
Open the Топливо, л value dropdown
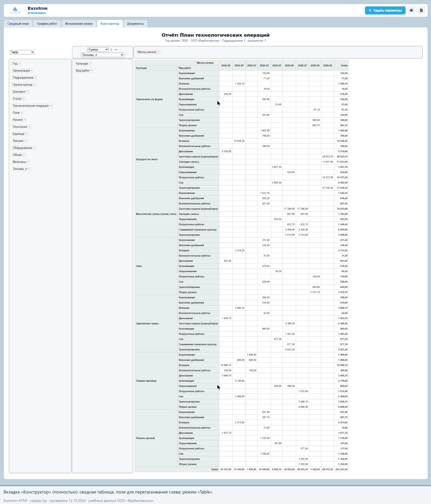pos(103,55)
